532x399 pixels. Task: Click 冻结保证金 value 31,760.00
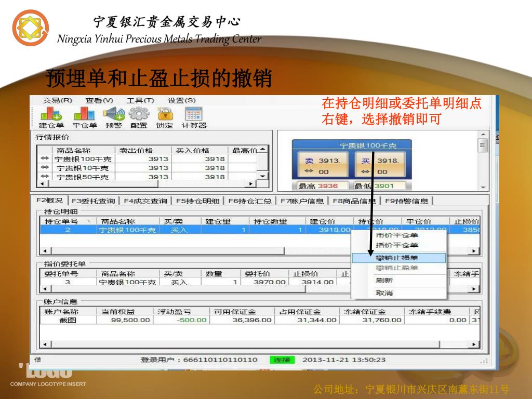372,320
